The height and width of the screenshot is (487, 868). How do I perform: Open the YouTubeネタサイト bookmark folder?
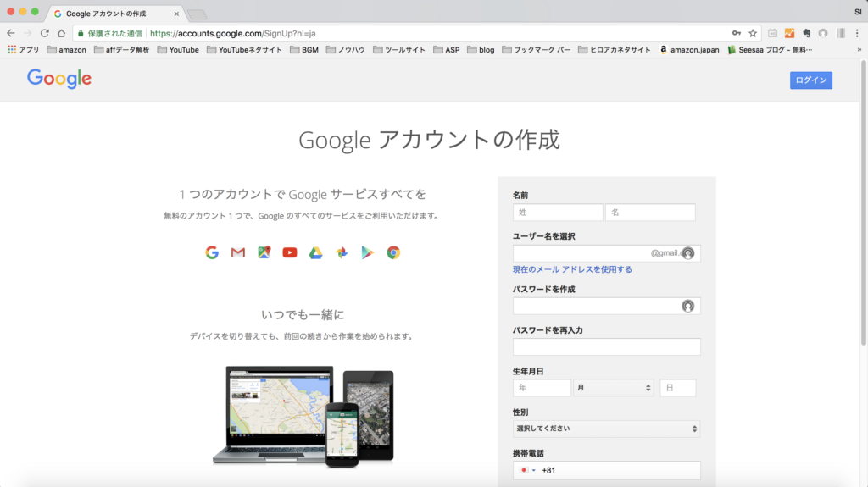(x=245, y=50)
